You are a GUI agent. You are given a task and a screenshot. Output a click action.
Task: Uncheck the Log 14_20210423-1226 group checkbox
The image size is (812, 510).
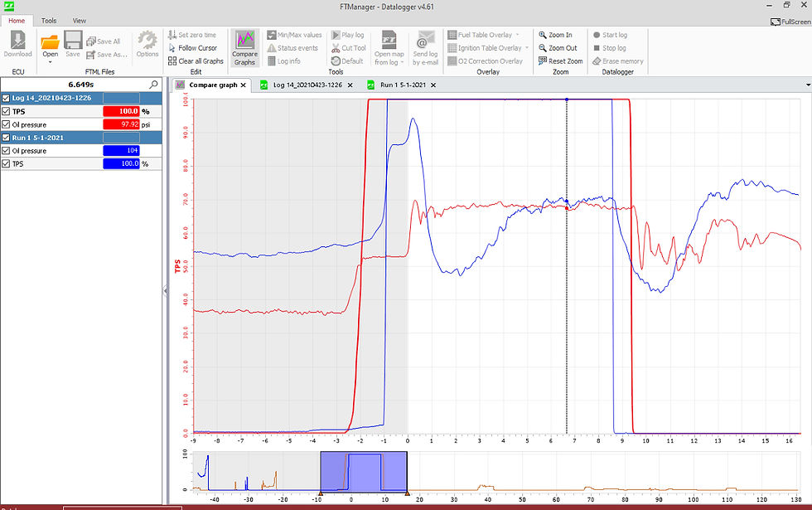[7, 98]
